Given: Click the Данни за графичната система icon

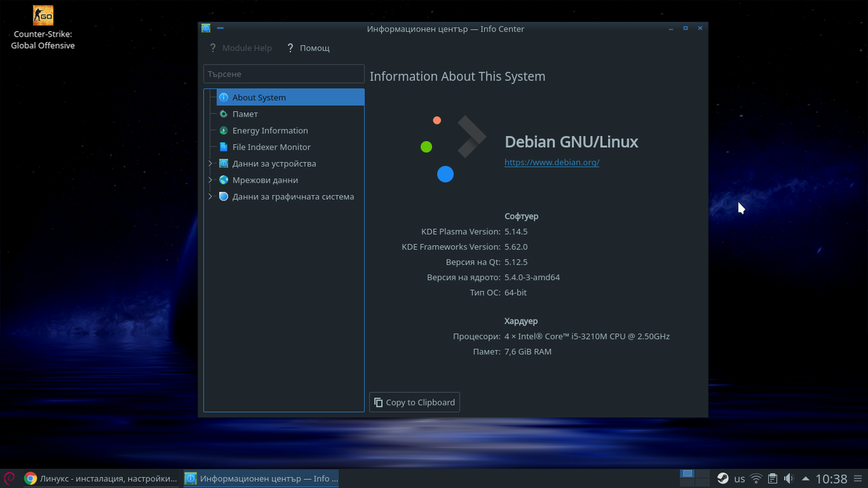Looking at the screenshot, I should (224, 197).
